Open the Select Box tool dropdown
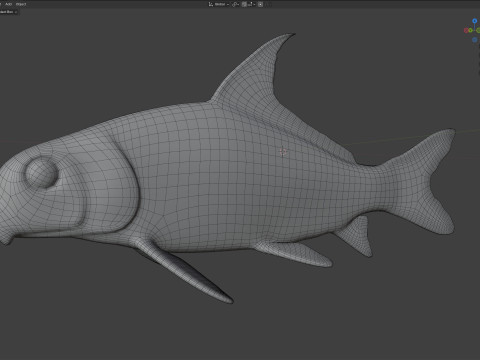Image resolution: width=480 pixels, height=360 pixels. coord(8,12)
